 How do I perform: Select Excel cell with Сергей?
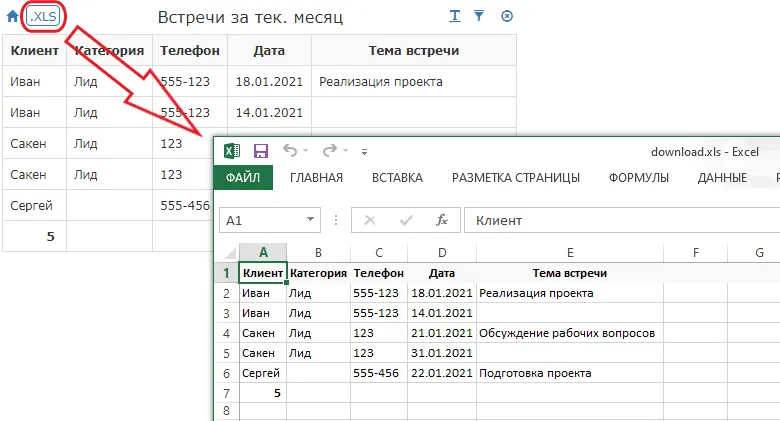pyautogui.click(x=263, y=373)
